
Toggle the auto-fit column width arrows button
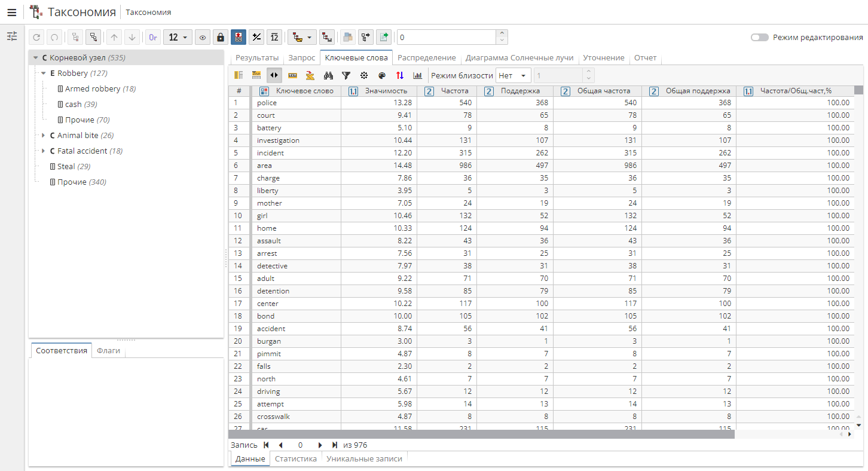[274, 75]
